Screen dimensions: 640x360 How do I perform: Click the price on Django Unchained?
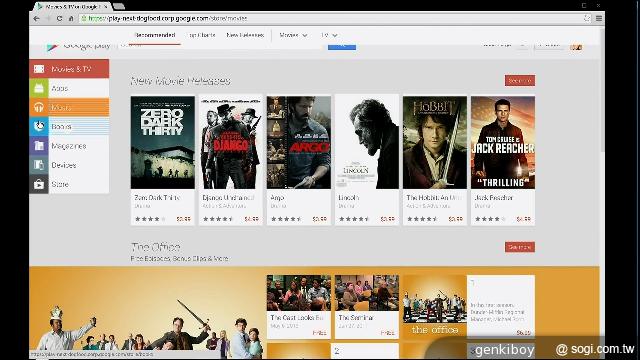pos(251,219)
